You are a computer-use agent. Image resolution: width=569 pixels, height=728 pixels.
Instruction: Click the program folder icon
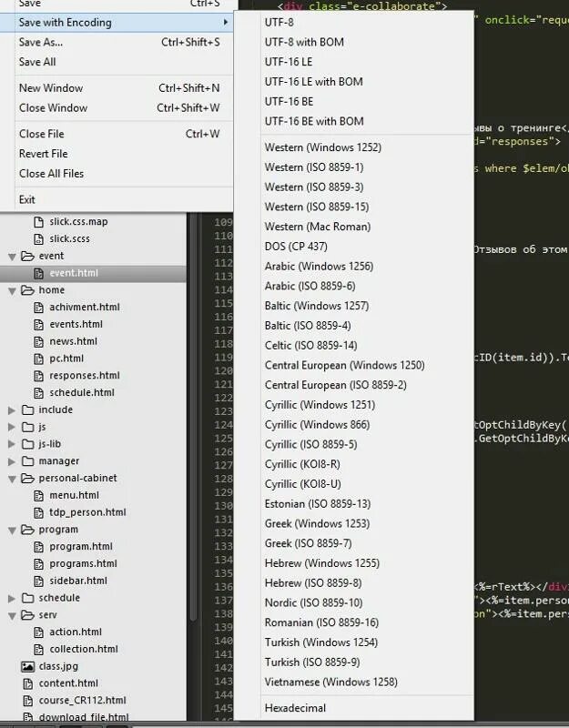(x=28, y=530)
